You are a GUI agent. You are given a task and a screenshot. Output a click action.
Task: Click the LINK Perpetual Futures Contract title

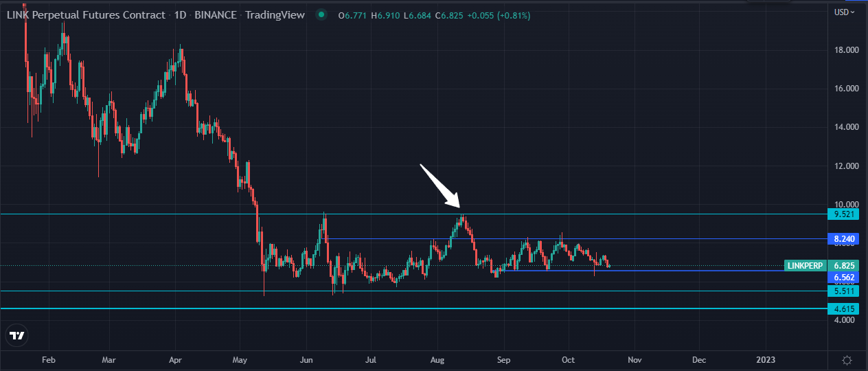[x=86, y=15]
